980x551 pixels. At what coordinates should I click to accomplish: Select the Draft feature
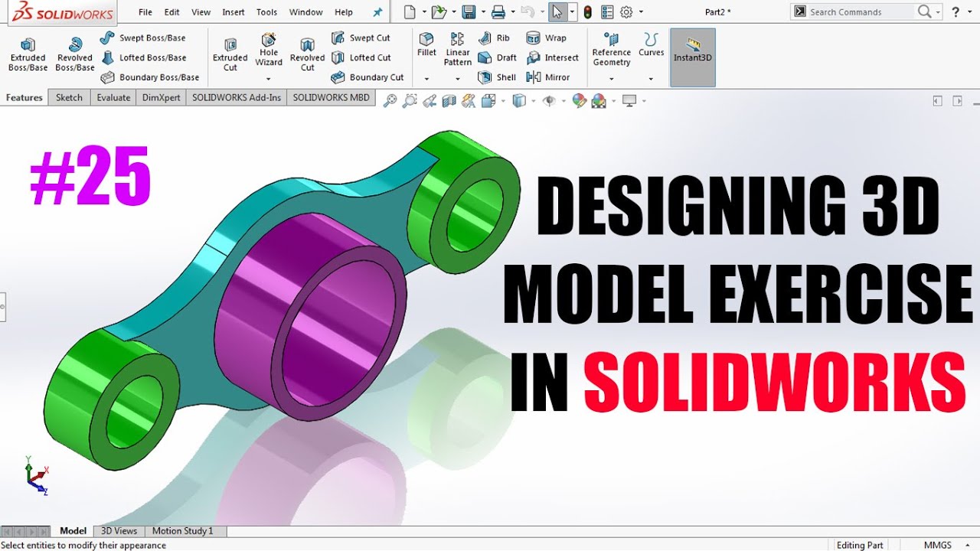tap(497, 57)
